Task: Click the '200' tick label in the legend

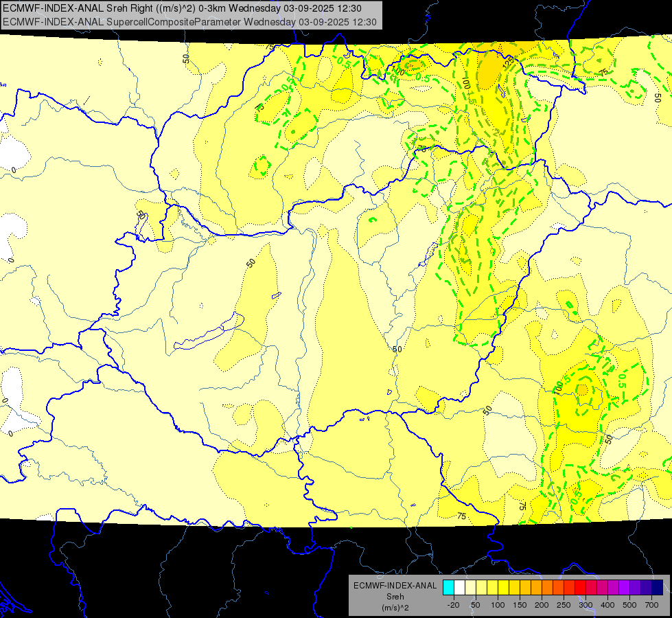Action: click(x=542, y=605)
